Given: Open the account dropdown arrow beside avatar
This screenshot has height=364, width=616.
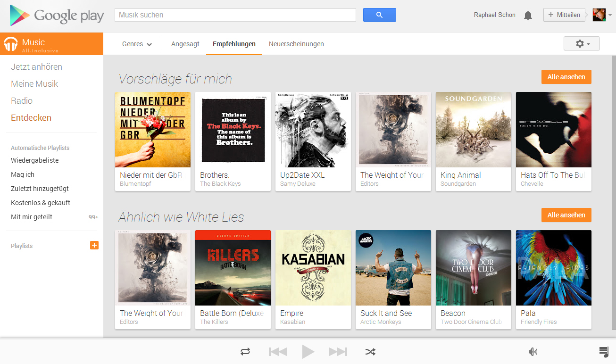Looking at the screenshot, I should point(610,15).
